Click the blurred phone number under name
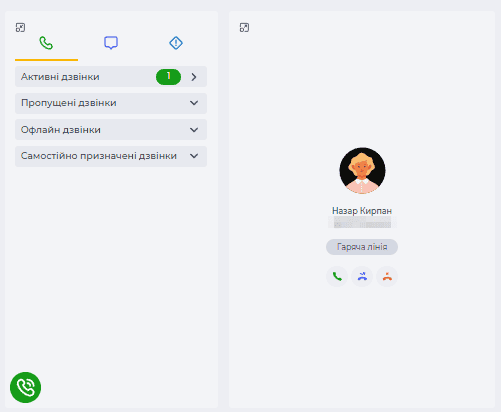The width and height of the screenshot is (501, 412). click(x=362, y=222)
